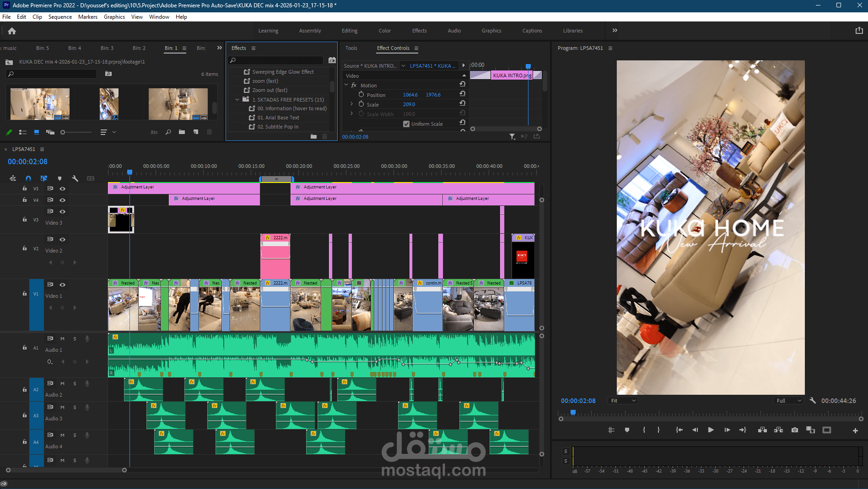
Task: Collapse the Motion effect properties
Action: pyautogui.click(x=346, y=85)
